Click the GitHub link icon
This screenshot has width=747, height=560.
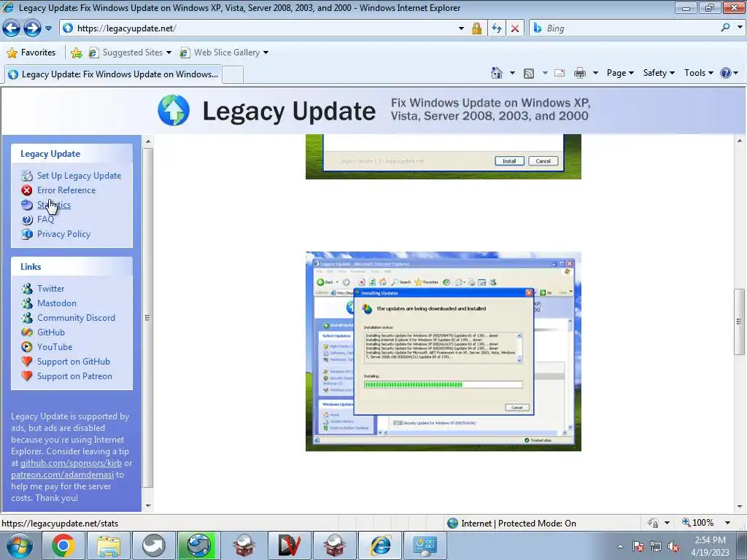27,332
